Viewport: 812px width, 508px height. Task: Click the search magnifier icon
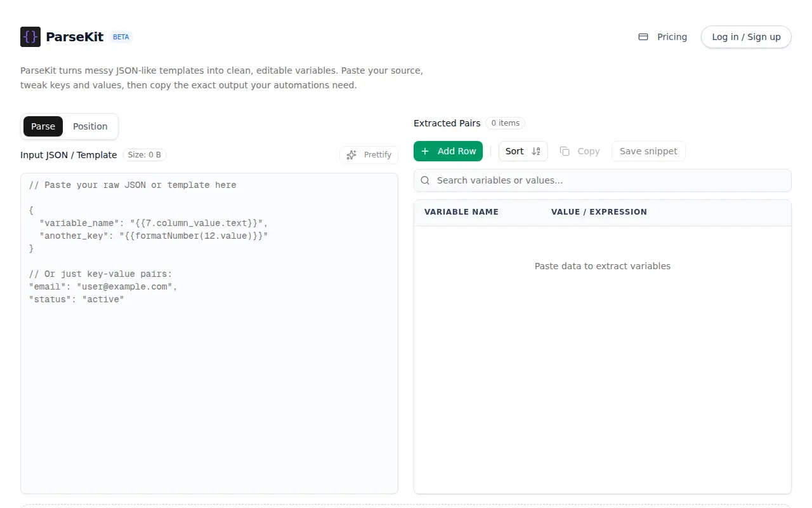426,180
